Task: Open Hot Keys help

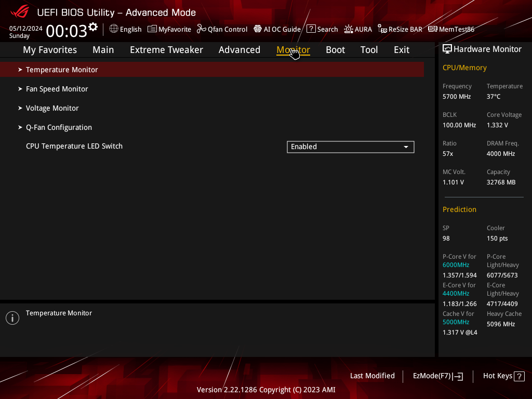Action: 503,376
